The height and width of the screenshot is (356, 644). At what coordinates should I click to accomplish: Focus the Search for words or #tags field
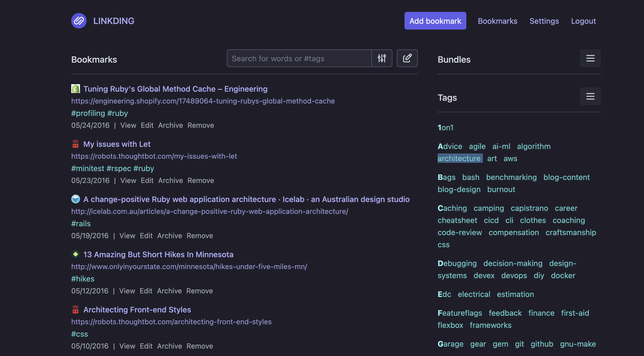point(299,58)
